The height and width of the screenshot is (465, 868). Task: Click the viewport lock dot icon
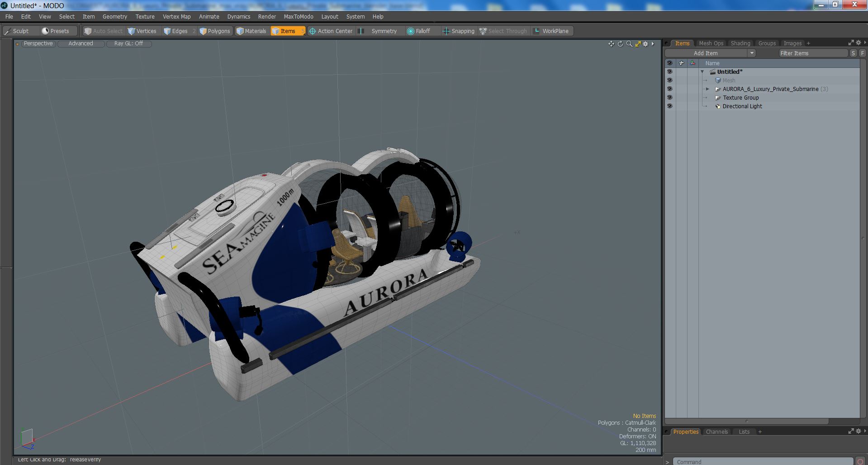tap(17, 44)
